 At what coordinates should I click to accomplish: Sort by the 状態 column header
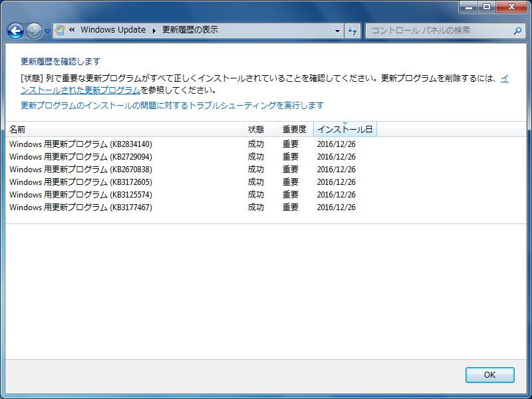pos(261,129)
